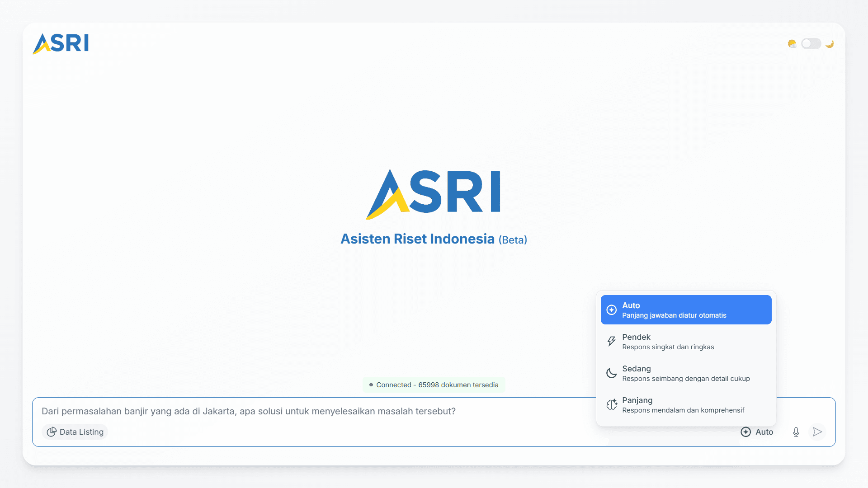
Task: Open the Data Listing button
Action: (75, 432)
